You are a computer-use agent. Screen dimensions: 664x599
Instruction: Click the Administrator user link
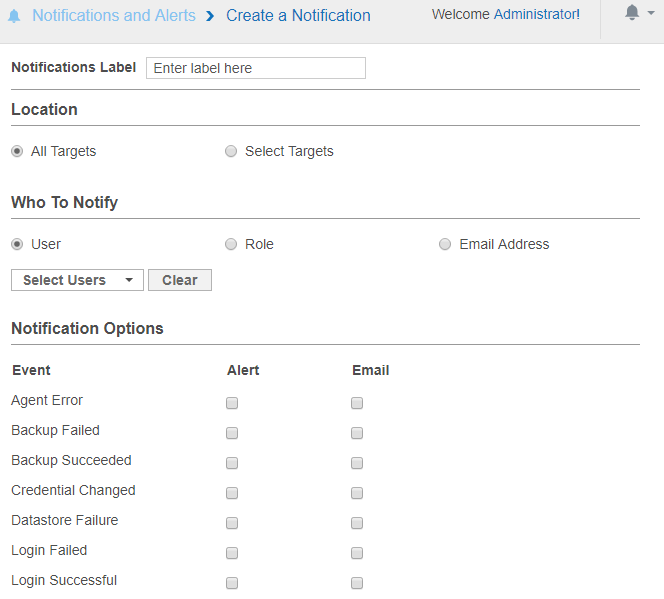[536, 14]
